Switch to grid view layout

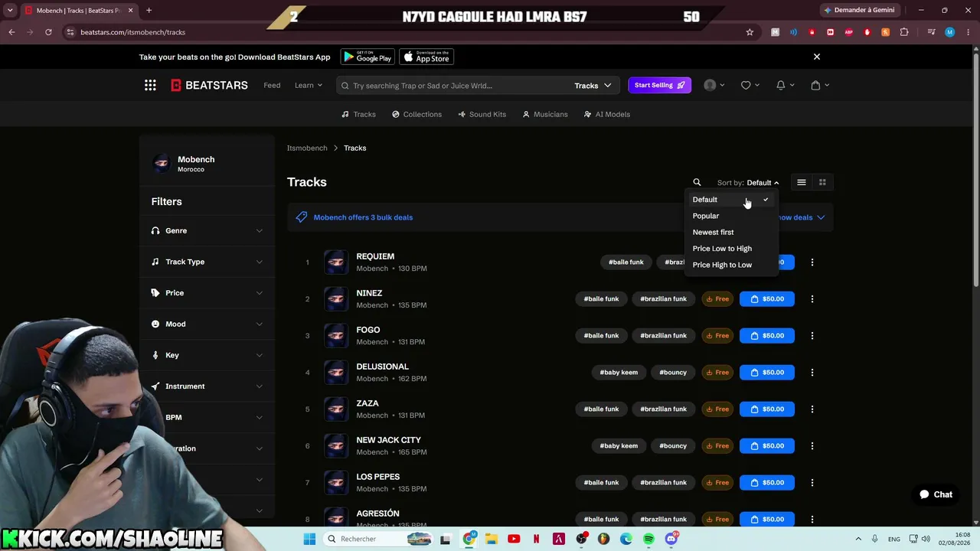coord(822,182)
